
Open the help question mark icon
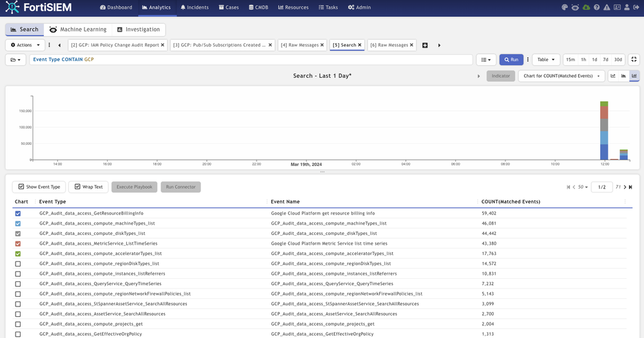(596, 8)
